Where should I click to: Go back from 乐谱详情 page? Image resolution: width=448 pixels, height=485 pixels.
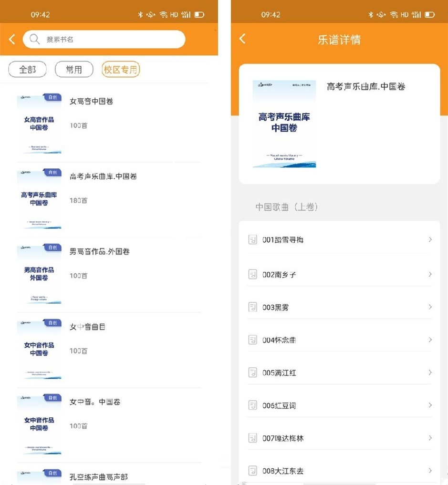[242, 39]
